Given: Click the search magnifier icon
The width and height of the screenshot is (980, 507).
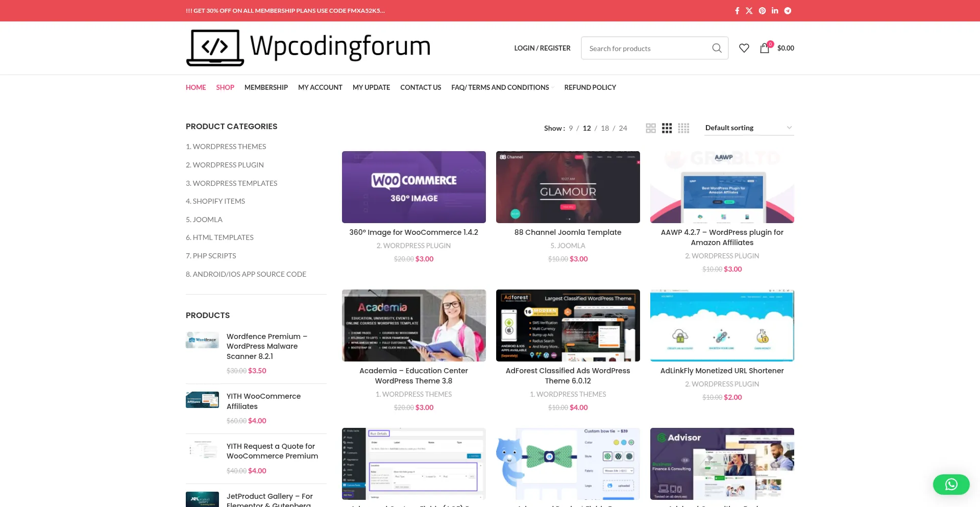Looking at the screenshot, I should click(717, 48).
